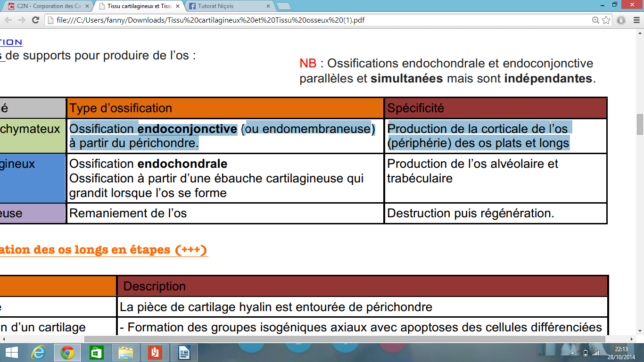Bookmark this page with the star icon
The height and width of the screenshot is (362, 644).
tap(606, 20)
